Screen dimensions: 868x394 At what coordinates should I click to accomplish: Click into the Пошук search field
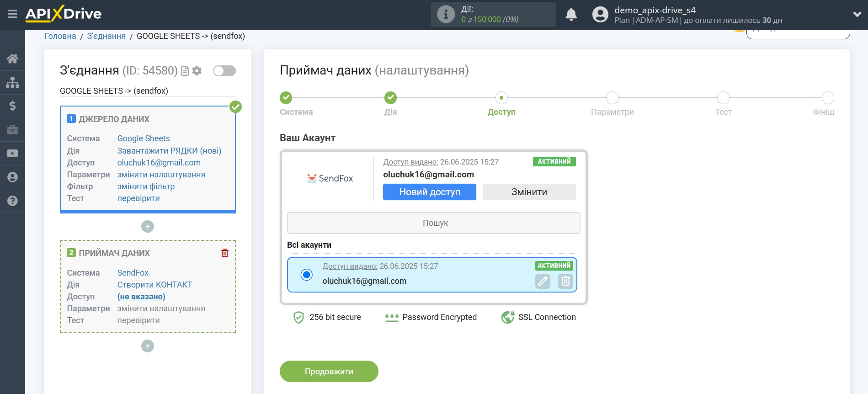coord(434,223)
